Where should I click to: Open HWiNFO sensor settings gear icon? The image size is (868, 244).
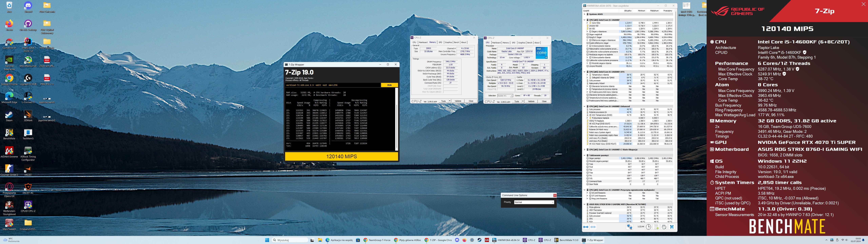pyautogui.click(x=664, y=227)
